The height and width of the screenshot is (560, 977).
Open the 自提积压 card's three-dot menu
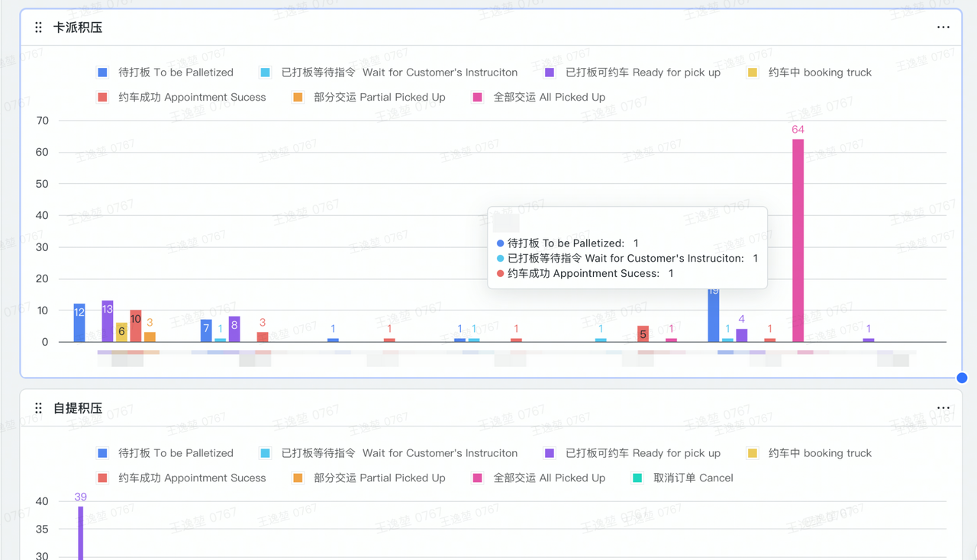click(x=943, y=408)
